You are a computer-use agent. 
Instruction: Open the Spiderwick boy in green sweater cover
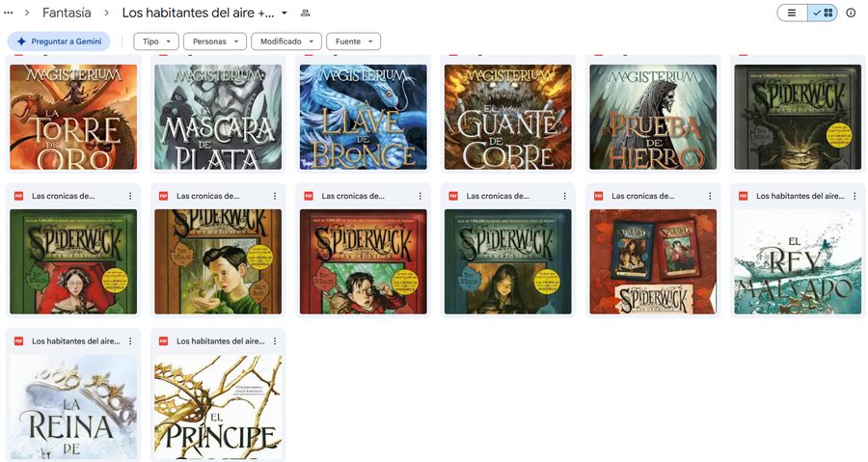[218, 261]
